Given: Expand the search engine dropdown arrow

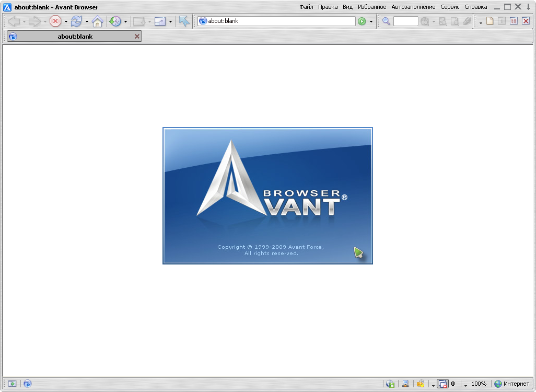Looking at the screenshot, I should 434,21.
